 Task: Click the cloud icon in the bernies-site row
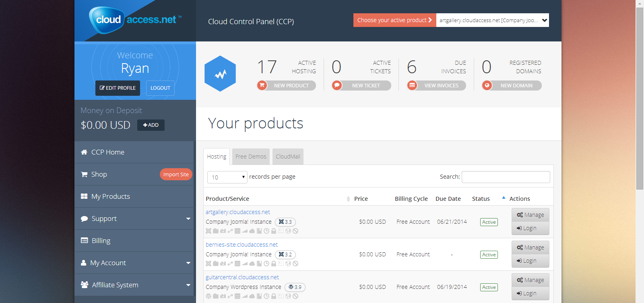coord(252,264)
